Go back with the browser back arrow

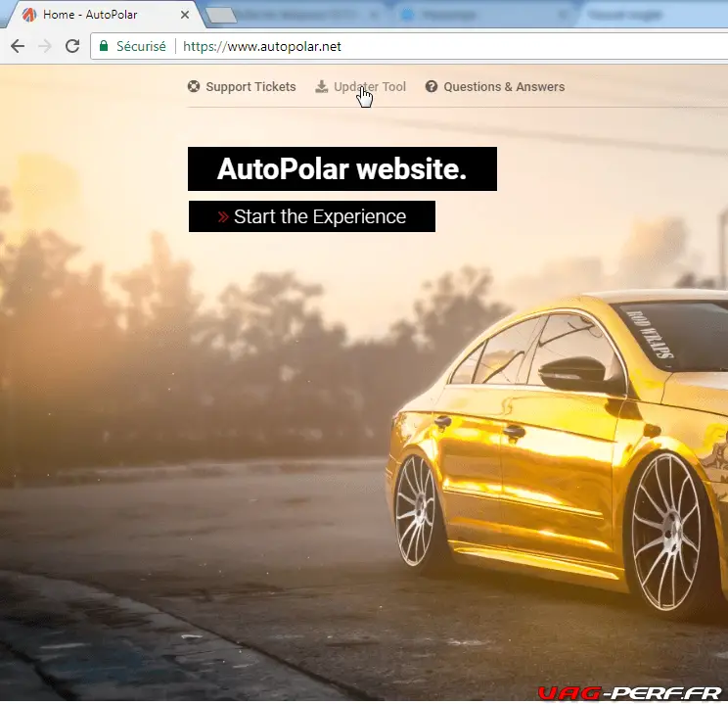point(18,46)
